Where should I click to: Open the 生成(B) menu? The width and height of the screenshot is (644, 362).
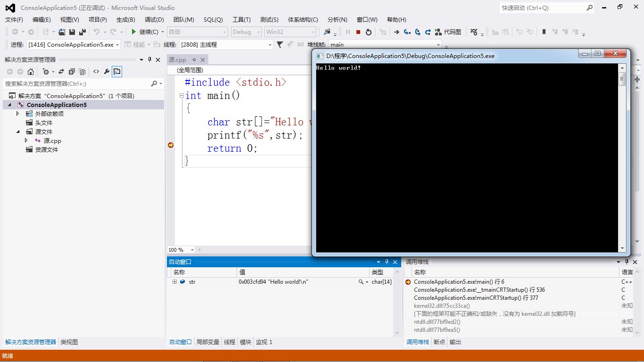125,20
